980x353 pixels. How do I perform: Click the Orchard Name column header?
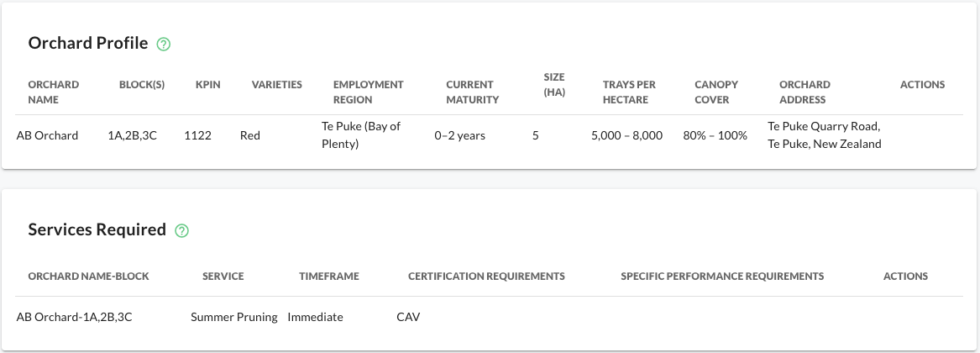coord(54,92)
